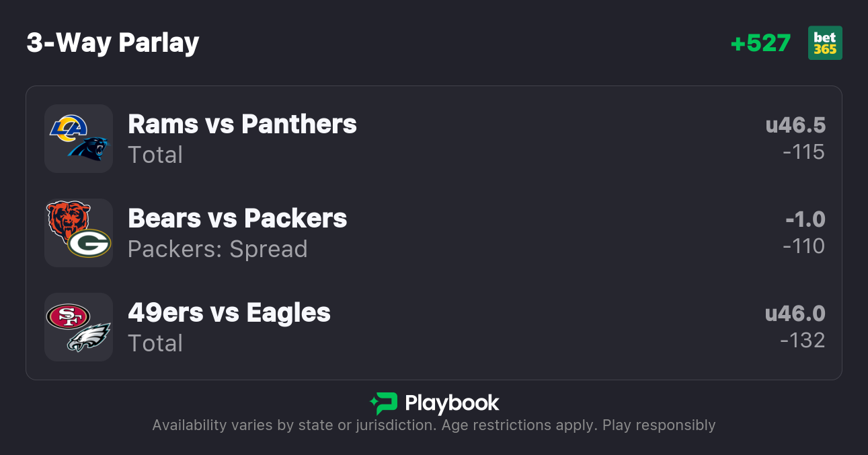Click the Total label under Rams vs Panthers
The height and width of the screenshot is (455, 868).
(x=155, y=155)
